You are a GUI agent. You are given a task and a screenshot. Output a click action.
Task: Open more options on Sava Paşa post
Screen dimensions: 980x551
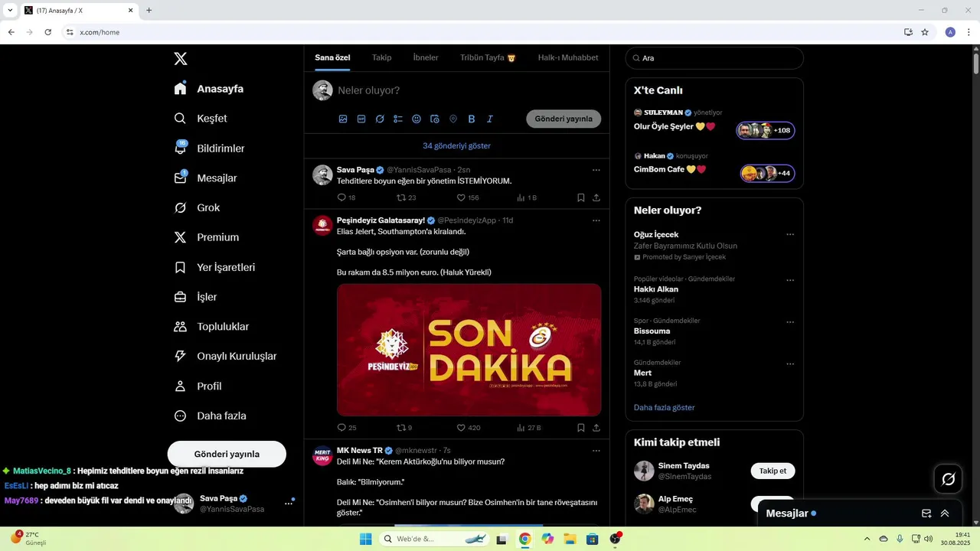point(596,170)
